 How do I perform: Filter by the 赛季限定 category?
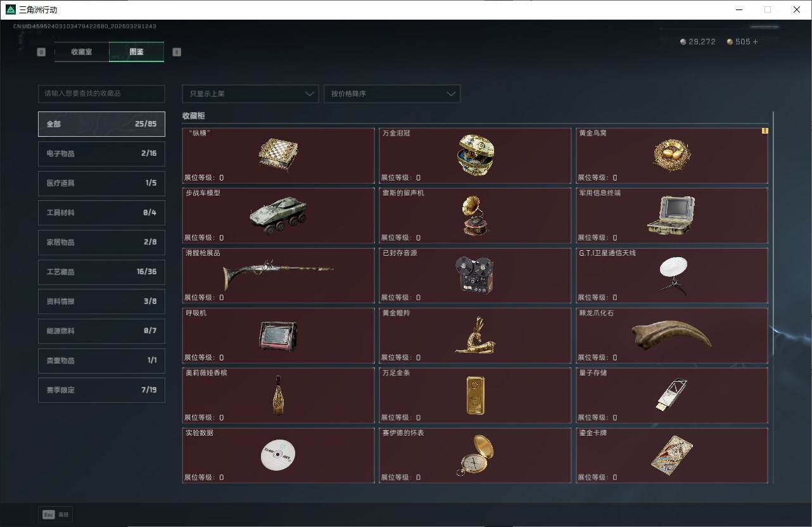point(101,390)
